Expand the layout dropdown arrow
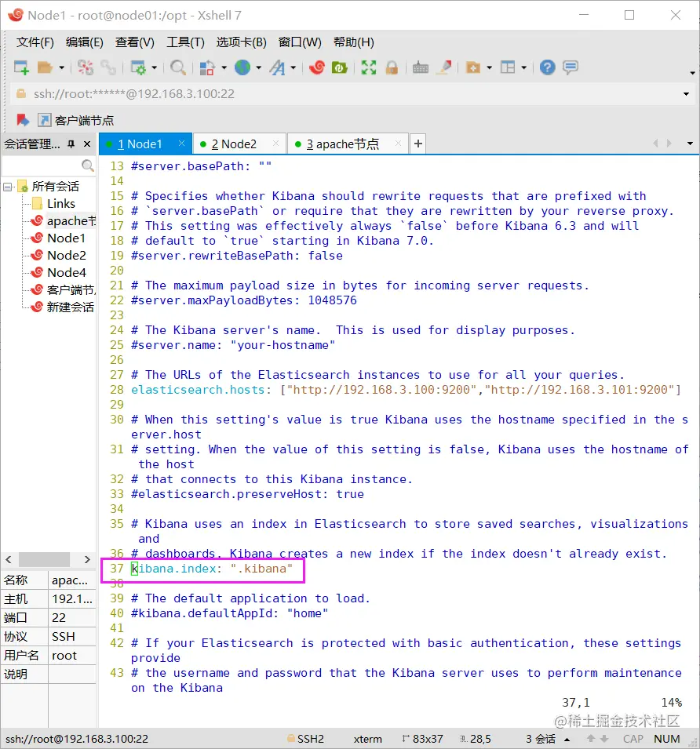The width and height of the screenshot is (700, 749). pos(523,67)
